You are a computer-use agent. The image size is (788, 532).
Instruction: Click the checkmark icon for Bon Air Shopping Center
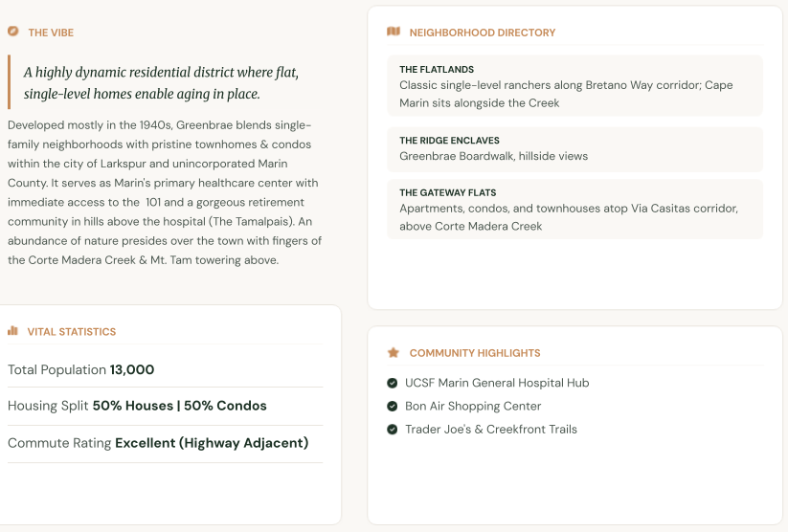[393, 406]
